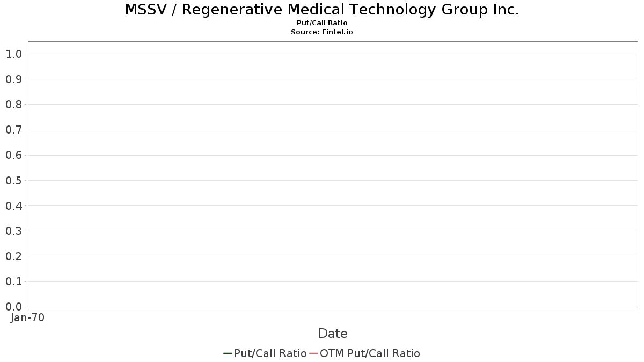Viewport: 644px width, 362px height.
Task: Click the 0.0 y-axis tick label
Action: (13, 307)
